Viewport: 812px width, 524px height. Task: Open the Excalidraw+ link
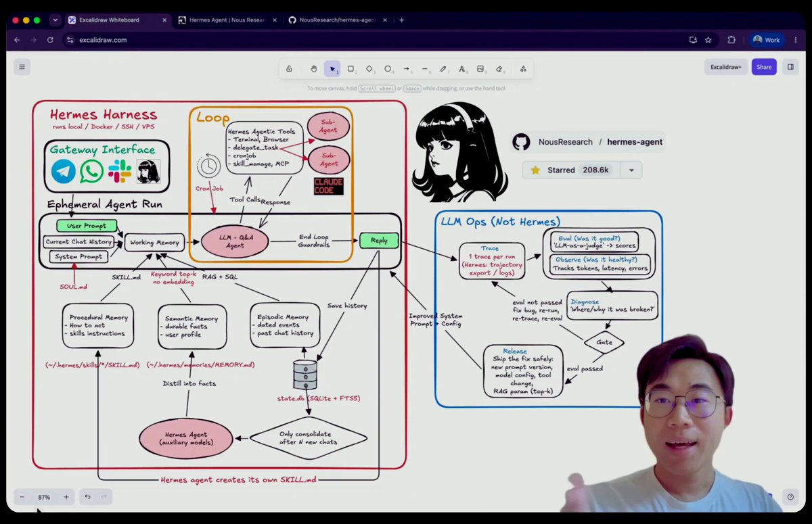726,67
